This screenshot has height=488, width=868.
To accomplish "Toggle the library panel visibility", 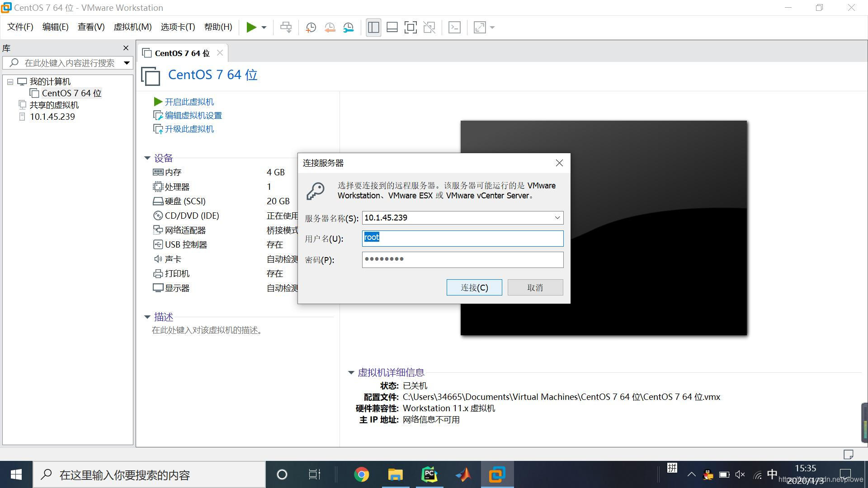I will pos(373,27).
